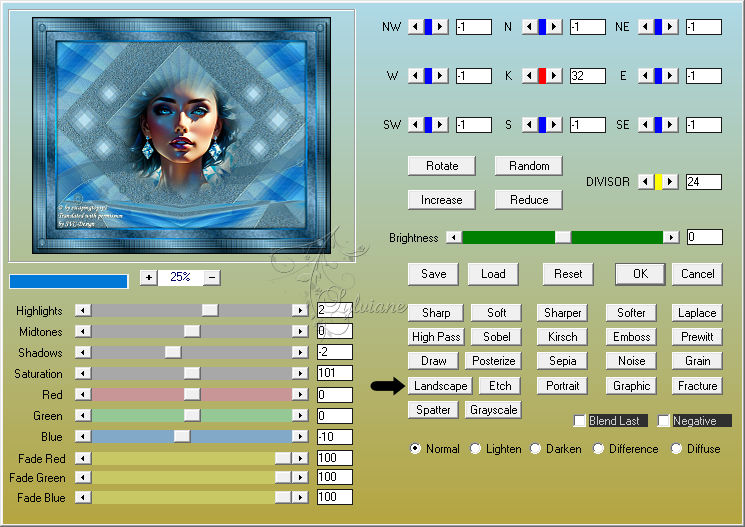Increase NW value with right arrow

(440, 27)
